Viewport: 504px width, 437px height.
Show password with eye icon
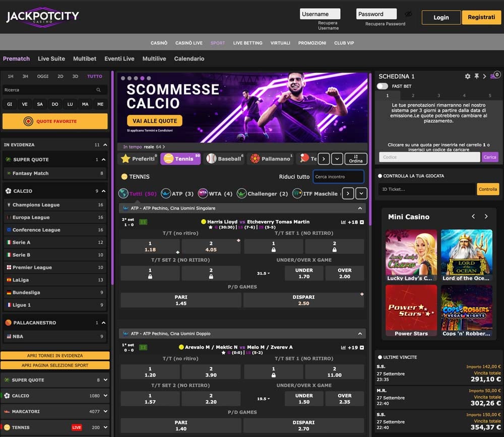[409, 14]
